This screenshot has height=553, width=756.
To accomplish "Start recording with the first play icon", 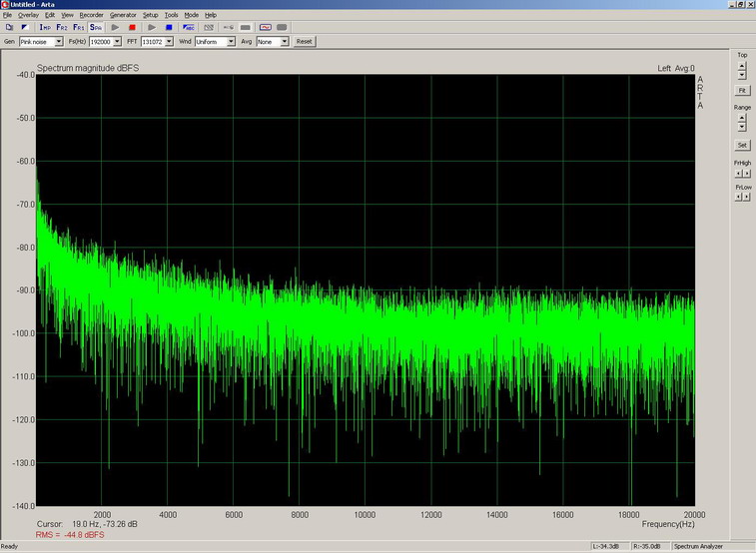I will coord(116,28).
